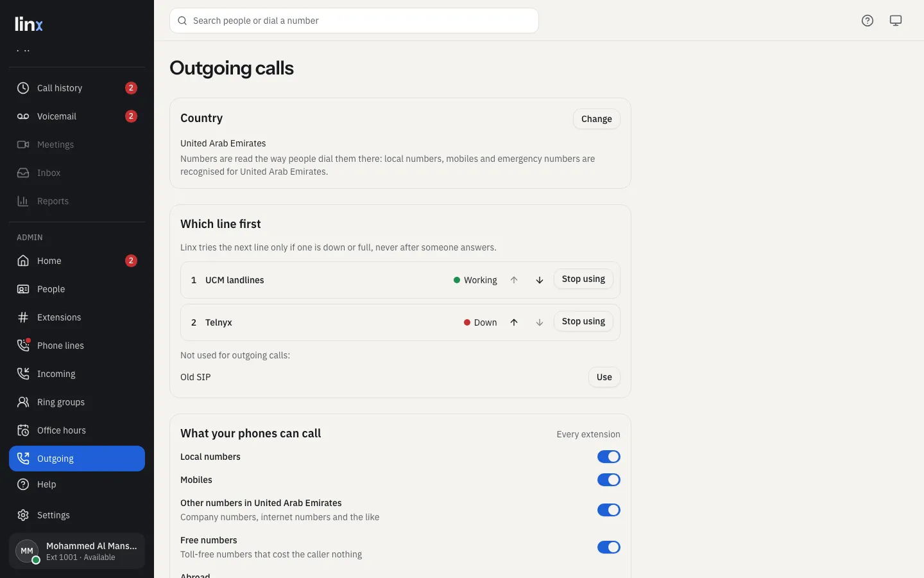Click the Telnyx line name
The image size is (924, 578).
(x=219, y=322)
